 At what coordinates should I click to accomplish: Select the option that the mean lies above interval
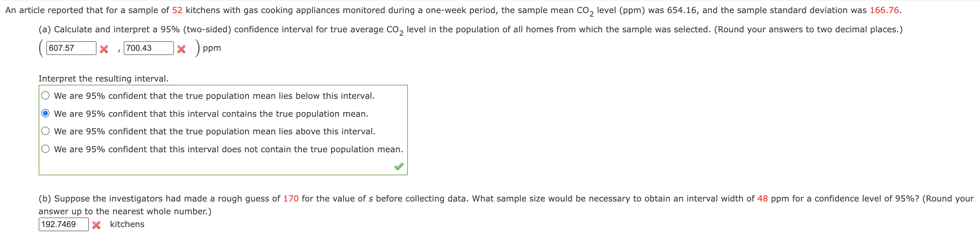click(x=45, y=131)
